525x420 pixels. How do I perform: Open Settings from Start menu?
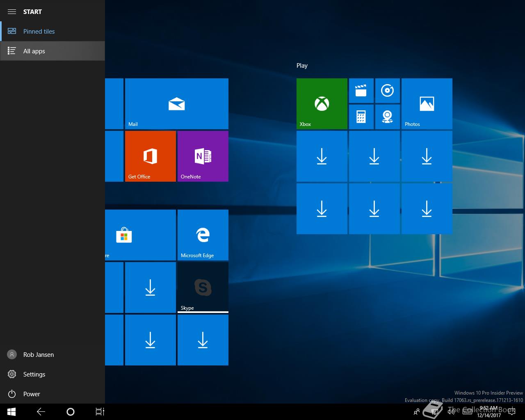(52, 374)
